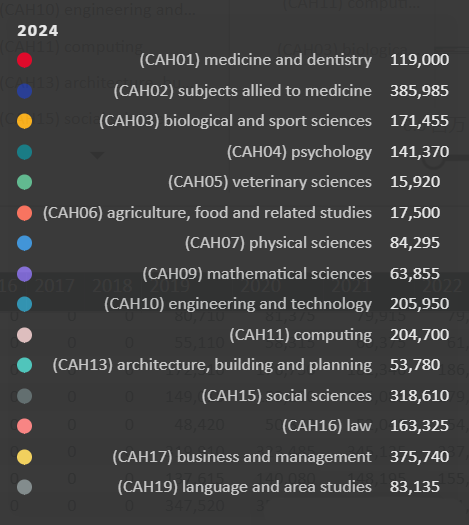Click the 2024 tooltip header
This screenshot has height=525, width=469.
pyautogui.click(x=37, y=31)
